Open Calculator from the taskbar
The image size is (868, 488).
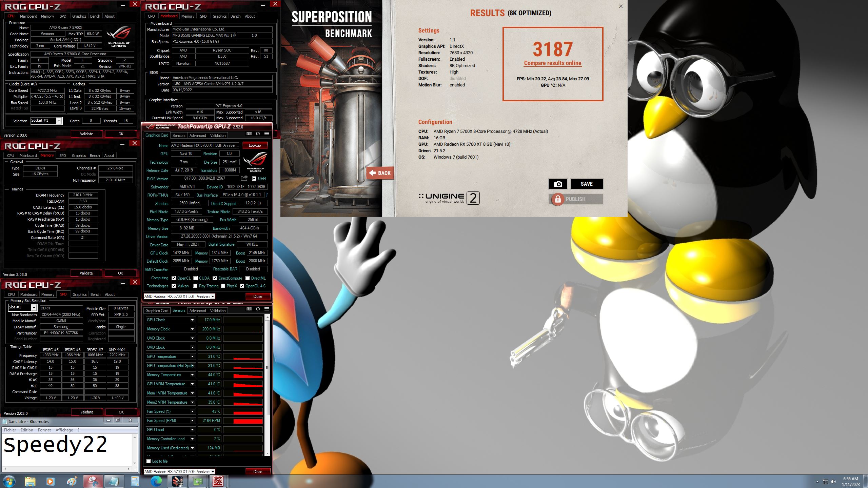(135, 481)
